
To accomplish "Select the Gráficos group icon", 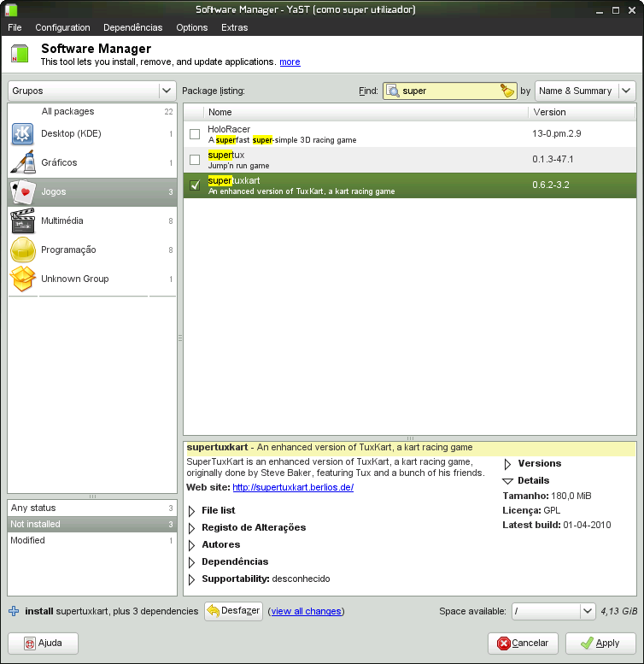I will (22, 162).
